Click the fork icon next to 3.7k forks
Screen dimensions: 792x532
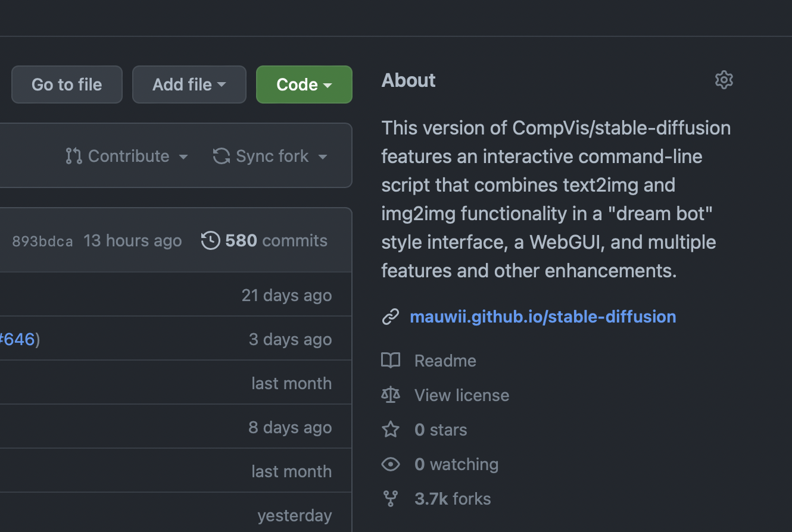point(391,499)
